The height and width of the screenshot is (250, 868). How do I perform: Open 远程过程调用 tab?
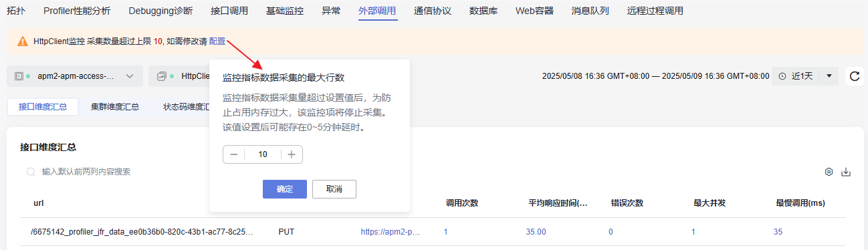(655, 11)
